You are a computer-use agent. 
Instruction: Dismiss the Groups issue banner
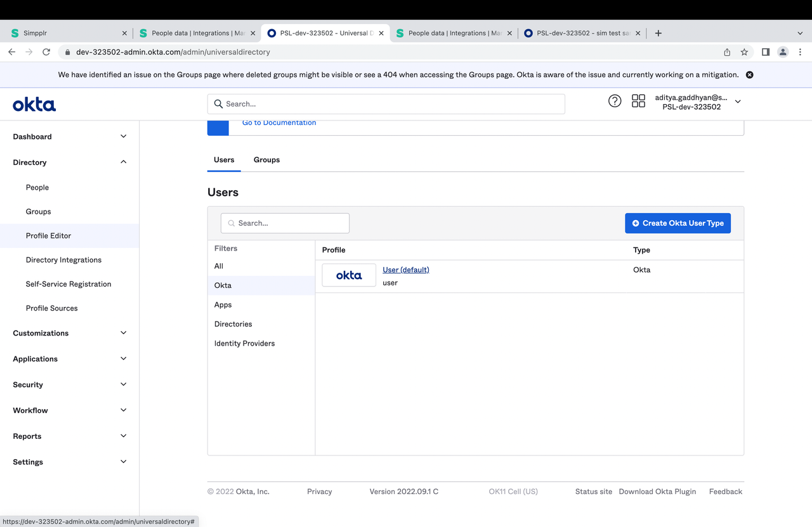pos(749,75)
